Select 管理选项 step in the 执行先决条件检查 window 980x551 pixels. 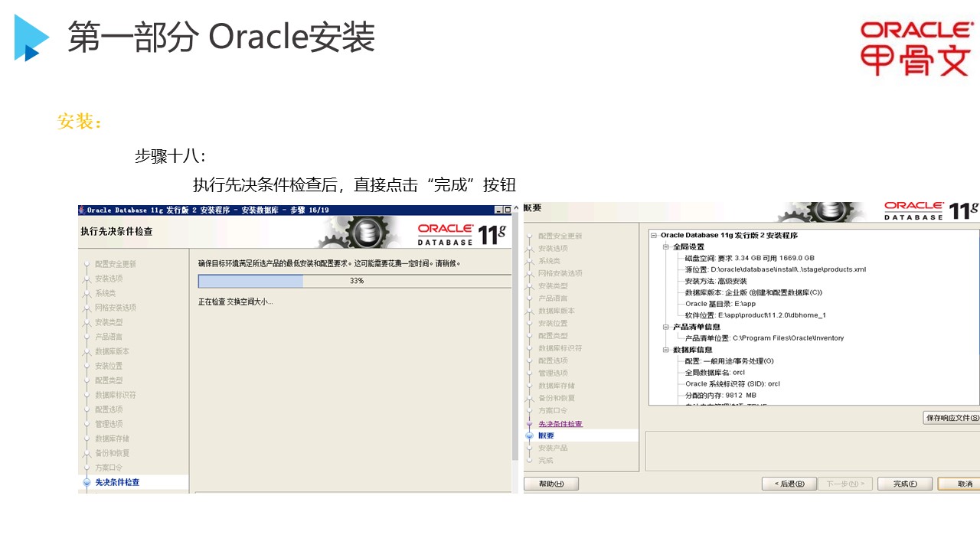[109, 424]
